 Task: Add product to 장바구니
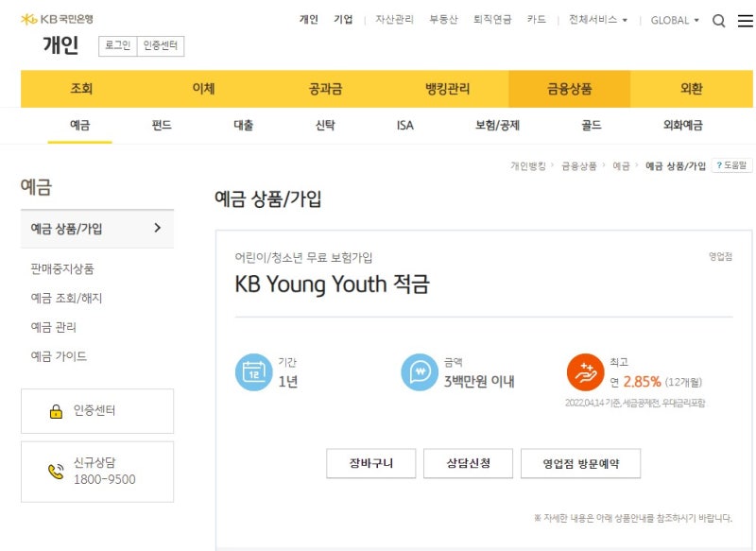click(x=370, y=463)
